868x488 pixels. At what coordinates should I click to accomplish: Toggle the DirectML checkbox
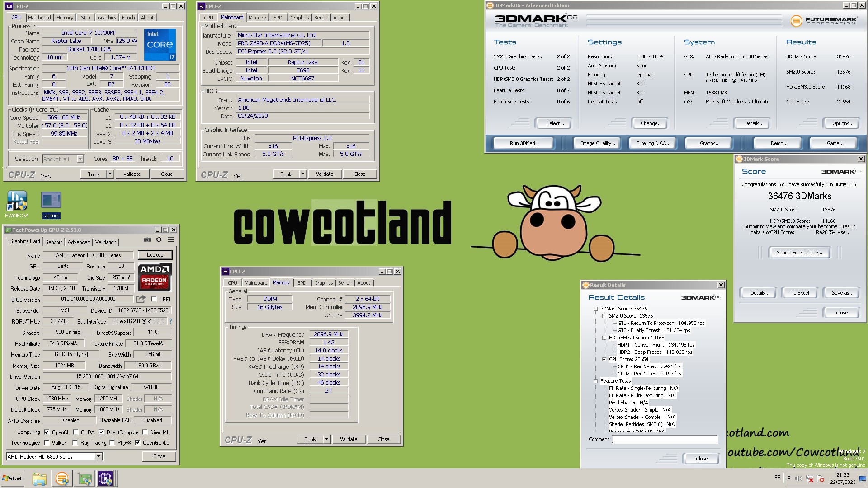tap(145, 432)
